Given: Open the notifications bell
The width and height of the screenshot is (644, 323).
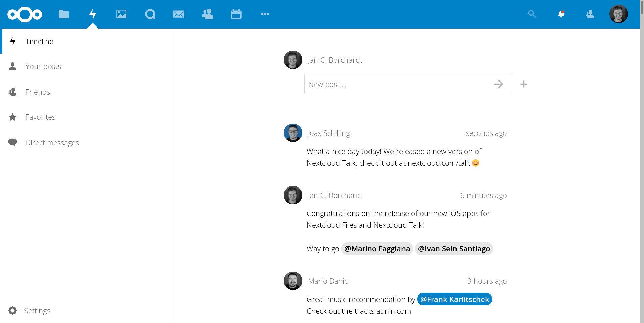Looking at the screenshot, I should click(561, 14).
